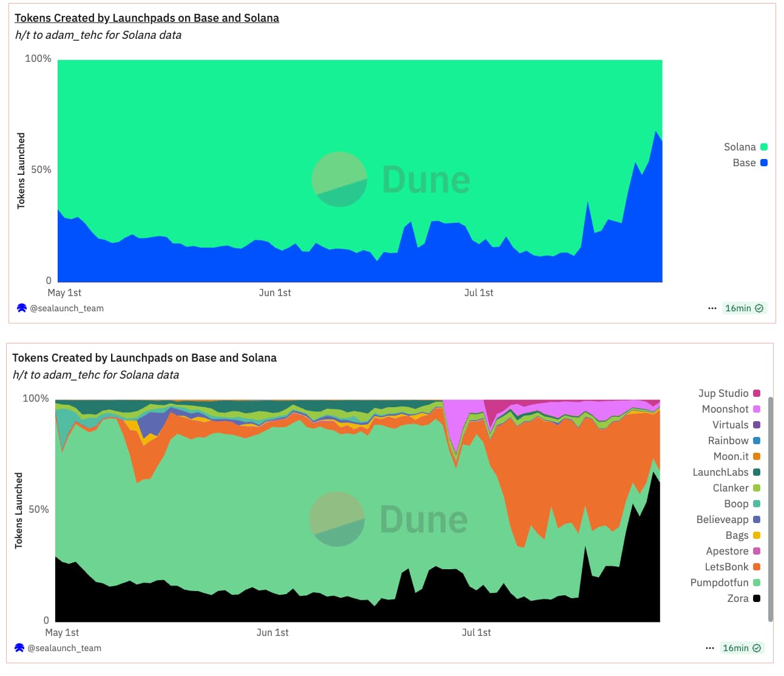The width and height of the screenshot is (784, 676).
Task: Click the LetsBonk orange legend swatch
Action: (757, 567)
